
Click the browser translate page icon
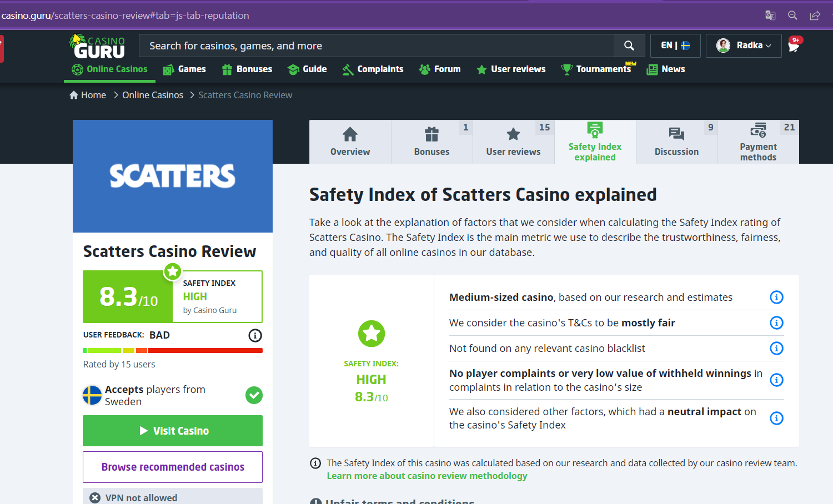770,16
